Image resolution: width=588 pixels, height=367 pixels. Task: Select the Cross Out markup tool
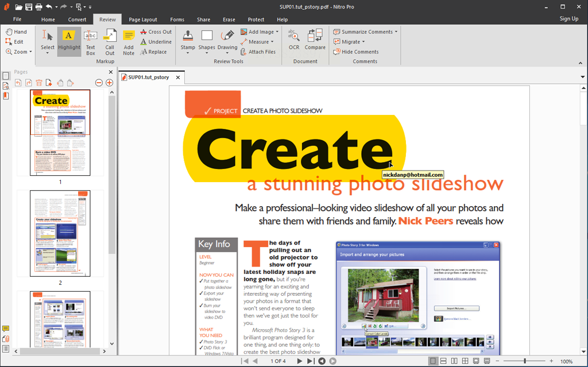pyautogui.click(x=156, y=32)
